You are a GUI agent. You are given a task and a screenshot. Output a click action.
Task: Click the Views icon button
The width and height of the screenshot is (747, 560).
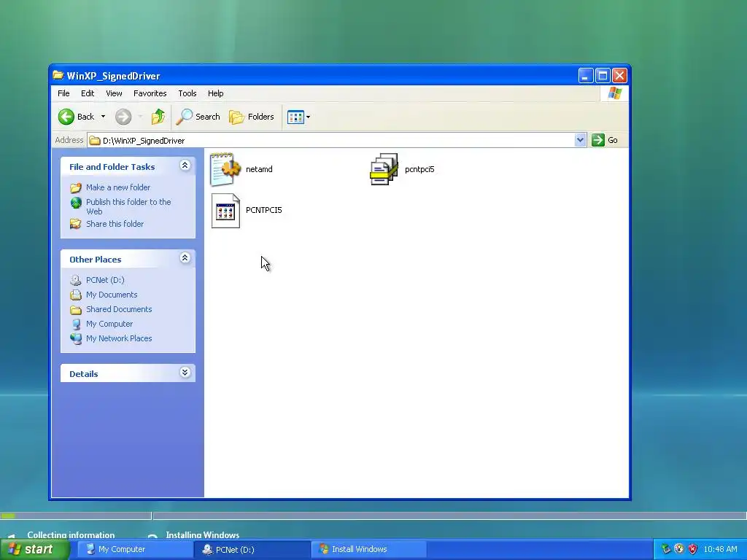295,117
